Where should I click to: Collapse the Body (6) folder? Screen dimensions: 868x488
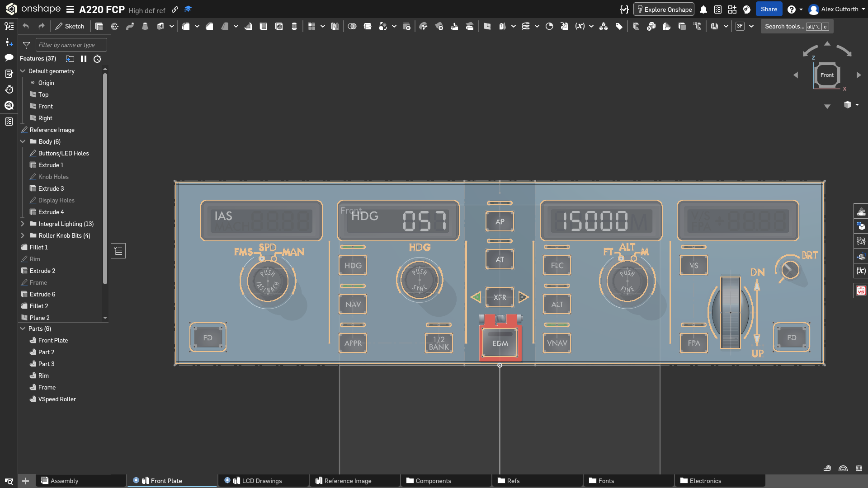point(23,141)
